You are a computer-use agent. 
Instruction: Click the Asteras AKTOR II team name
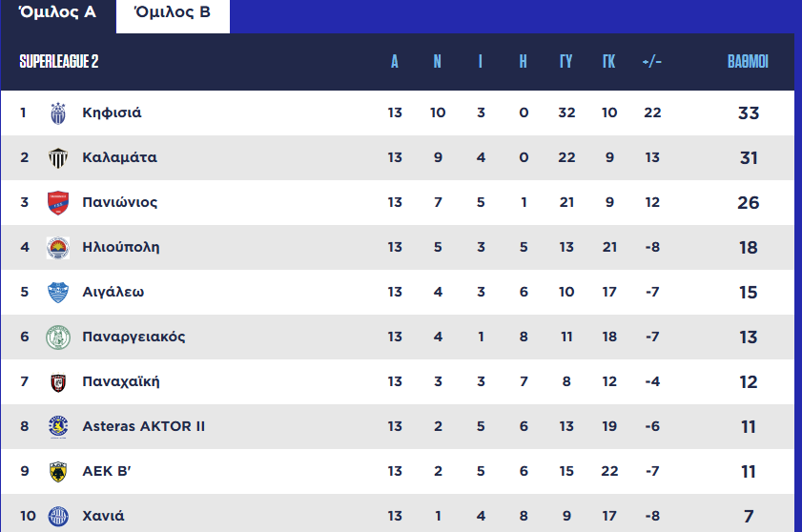[143, 426]
